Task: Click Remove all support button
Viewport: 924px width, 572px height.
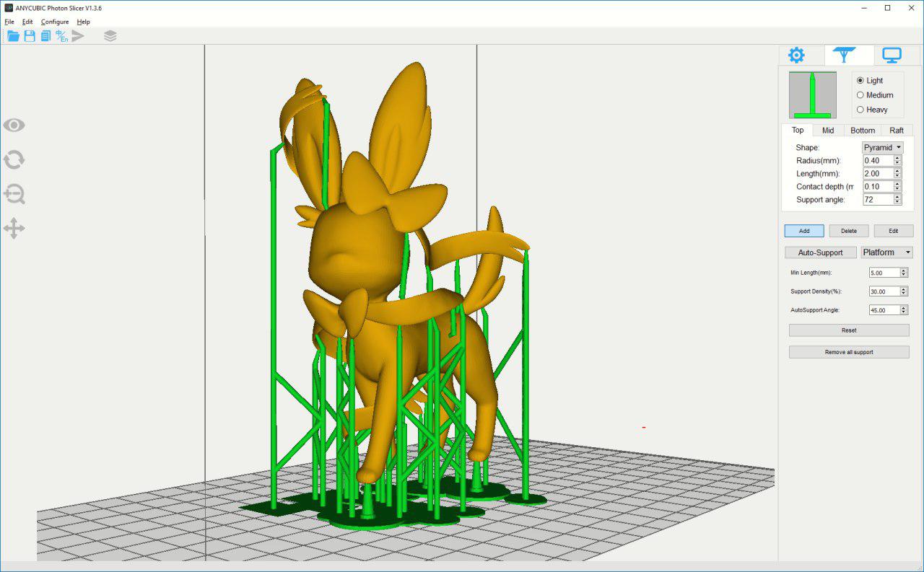Action: (x=849, y=352)
